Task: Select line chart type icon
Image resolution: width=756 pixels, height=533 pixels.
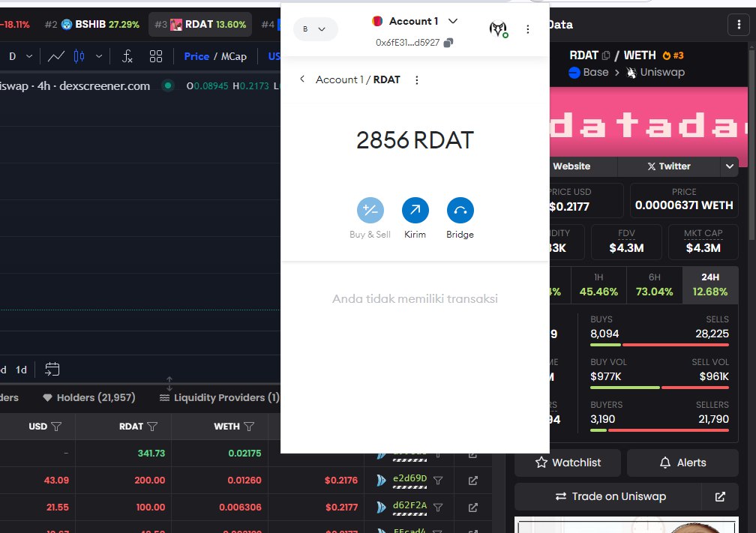Action: point(56,56)
